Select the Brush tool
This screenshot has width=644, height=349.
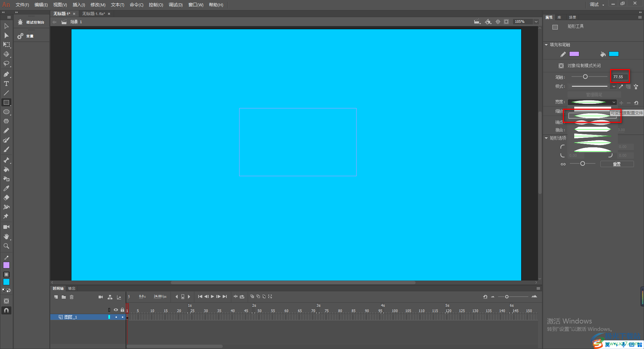click(6, 149)
